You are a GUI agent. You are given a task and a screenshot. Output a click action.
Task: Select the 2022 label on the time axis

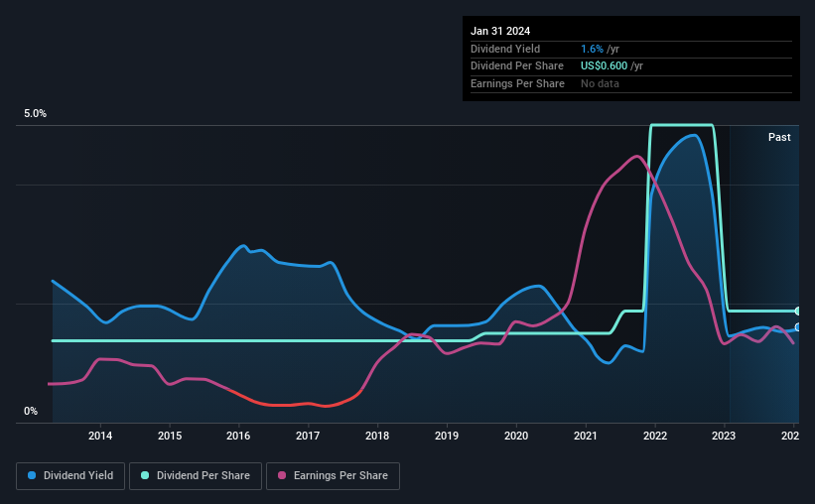[x=655, y=436]
